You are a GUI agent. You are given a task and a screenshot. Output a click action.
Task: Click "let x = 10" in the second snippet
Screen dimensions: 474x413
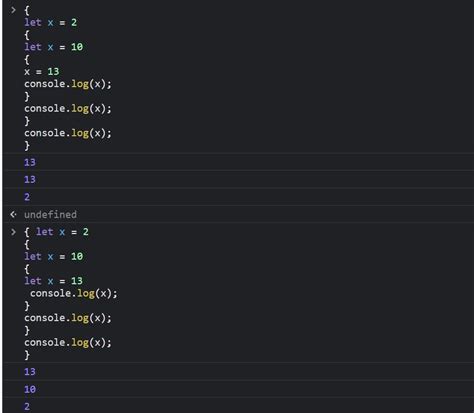pyautogui.click(x=53, y=256)
